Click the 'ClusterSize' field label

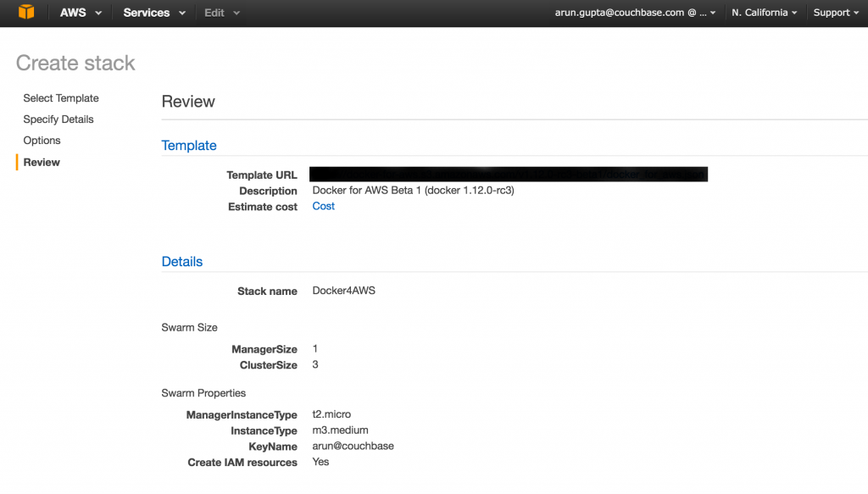click(x=269, y=365)
